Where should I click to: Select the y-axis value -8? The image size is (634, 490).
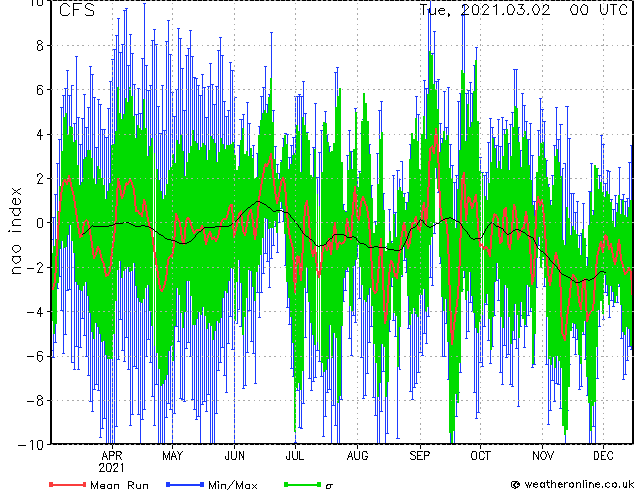(x=36, y=401)
